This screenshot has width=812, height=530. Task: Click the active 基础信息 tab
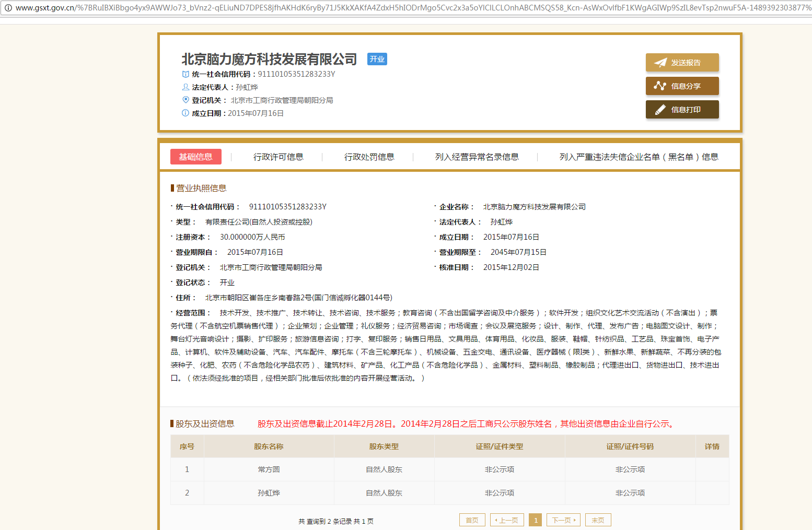195,156
